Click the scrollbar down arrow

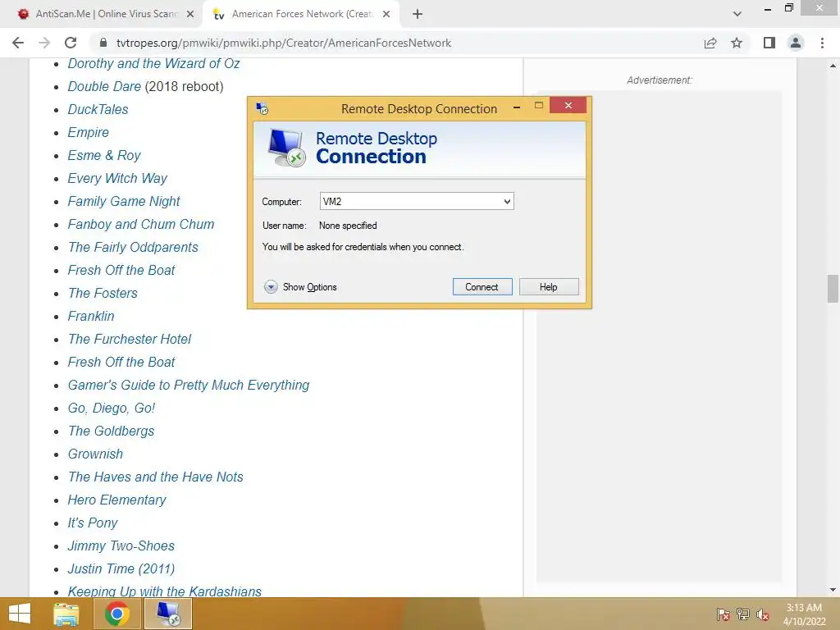[833, 590]
